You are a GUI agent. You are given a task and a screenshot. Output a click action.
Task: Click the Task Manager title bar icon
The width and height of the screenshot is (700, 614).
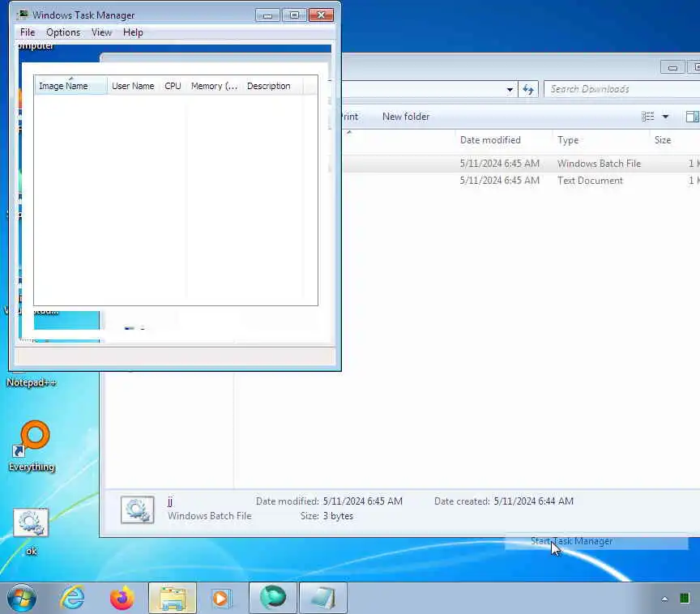23,15
